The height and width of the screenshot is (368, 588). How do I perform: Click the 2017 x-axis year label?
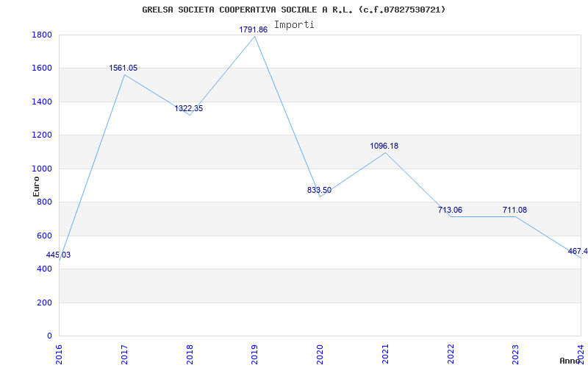(125, 354)
